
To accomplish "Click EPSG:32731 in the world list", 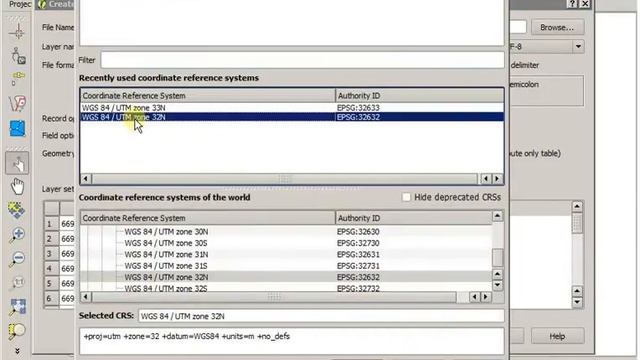I will 358,266.
